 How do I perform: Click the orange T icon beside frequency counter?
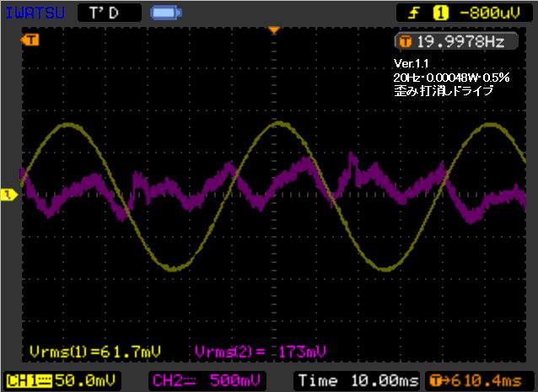pyautogui.click(x=406, y=42)
